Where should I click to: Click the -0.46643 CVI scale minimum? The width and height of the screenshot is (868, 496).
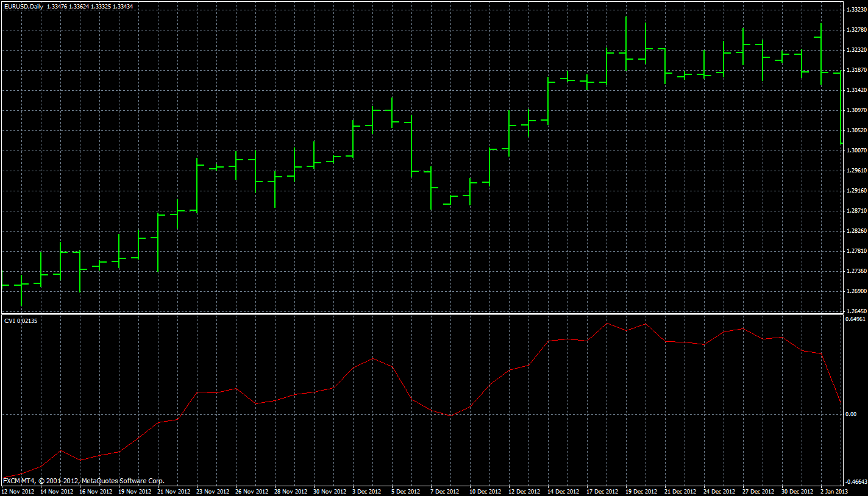coord(856,481)
